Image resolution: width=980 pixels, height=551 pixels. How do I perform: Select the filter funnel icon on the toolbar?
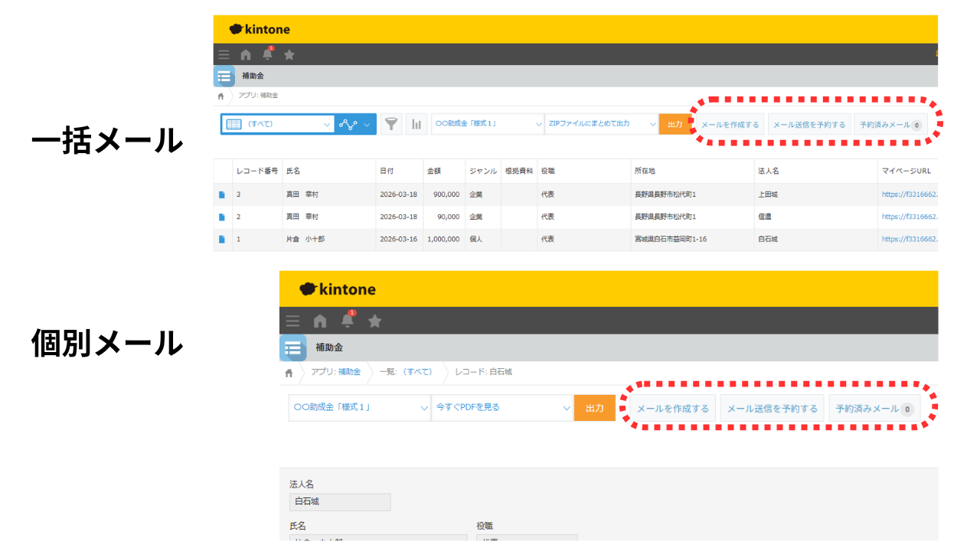pos(391,123)
